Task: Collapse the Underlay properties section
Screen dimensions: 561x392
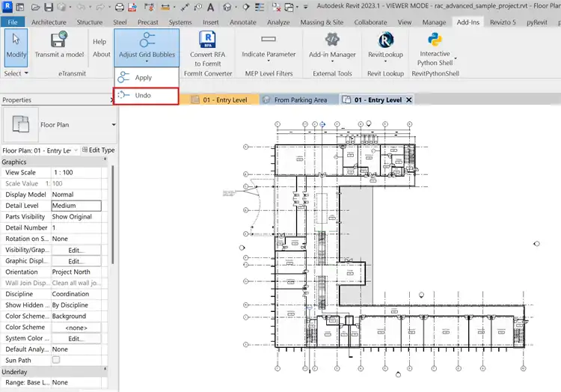Action: click(x=105, y=369)
